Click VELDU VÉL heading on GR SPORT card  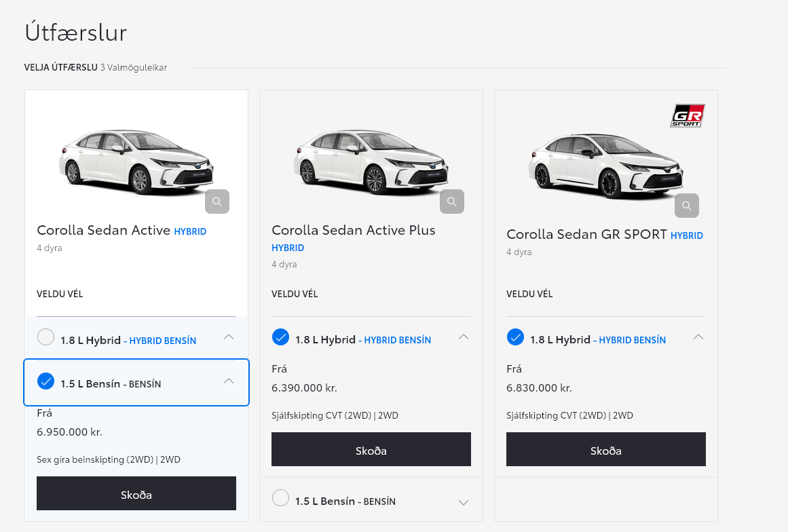529,294
